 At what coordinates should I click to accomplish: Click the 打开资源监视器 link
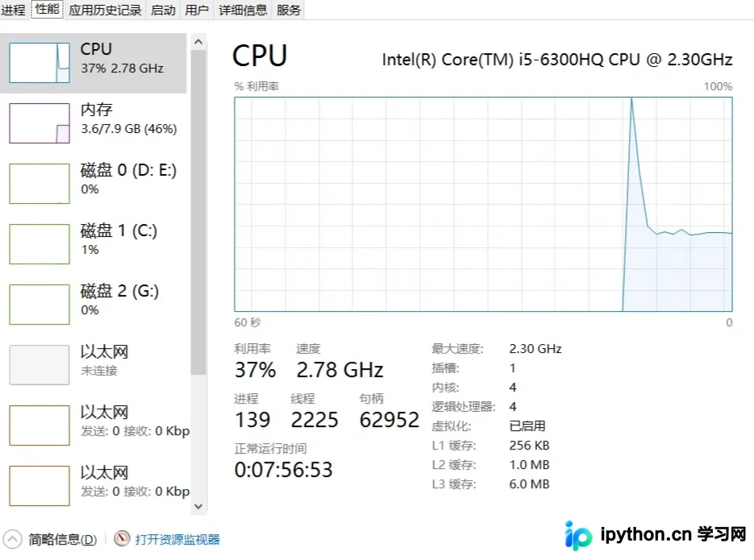pyautogui.click(x=177, y=539)
